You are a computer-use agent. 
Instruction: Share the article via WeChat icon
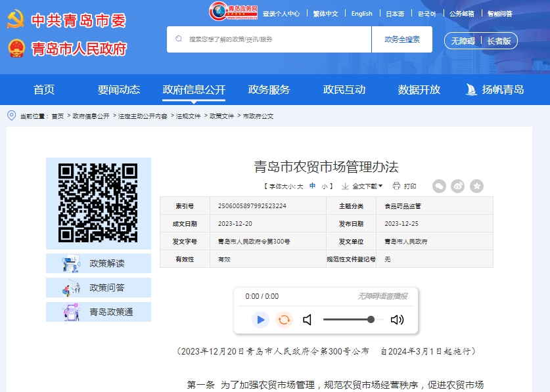click(x=439, y=186)
